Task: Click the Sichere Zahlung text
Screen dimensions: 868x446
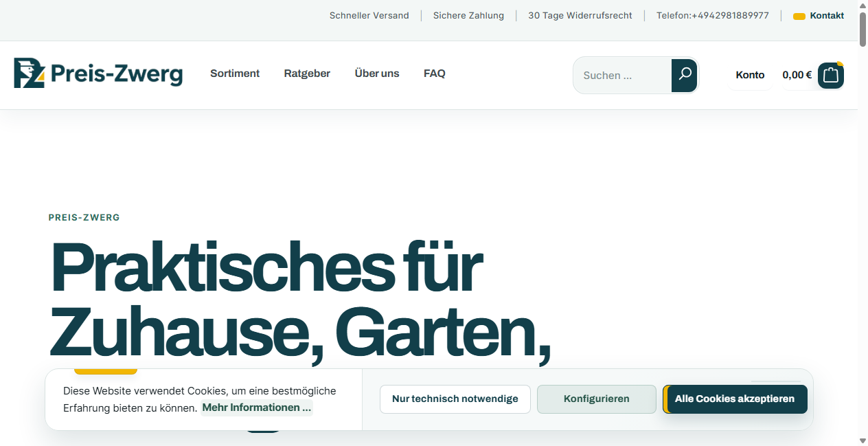Action: tap(468, 15)
